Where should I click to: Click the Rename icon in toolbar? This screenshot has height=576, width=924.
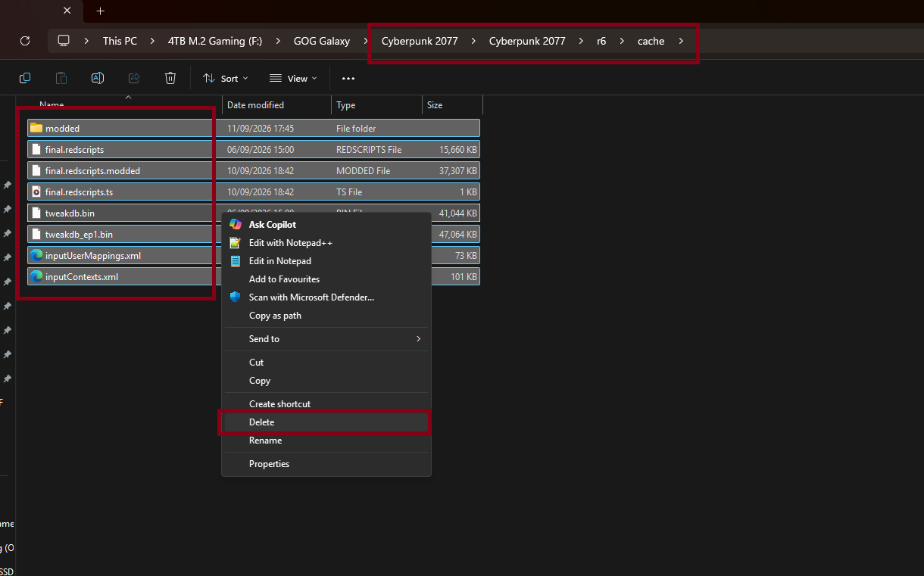pos(98,78)
